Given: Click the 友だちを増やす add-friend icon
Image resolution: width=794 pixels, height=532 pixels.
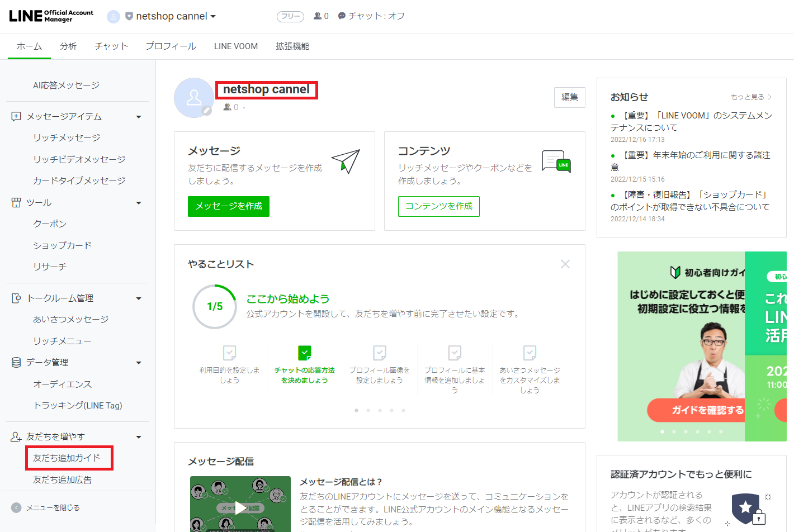Looking at the screenshot, I should click(16, 436).
